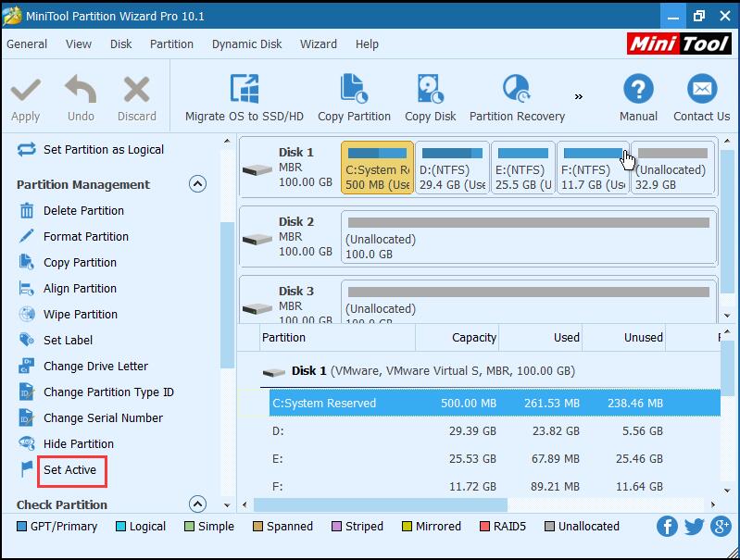Open the Facebook share icon

(x=667, y=526)
